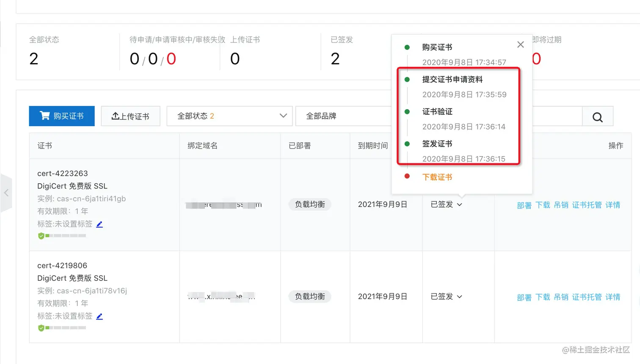Click the search magnifier button
The width and height of the screenshot is (640, 364).
click(x=598, y=117)
